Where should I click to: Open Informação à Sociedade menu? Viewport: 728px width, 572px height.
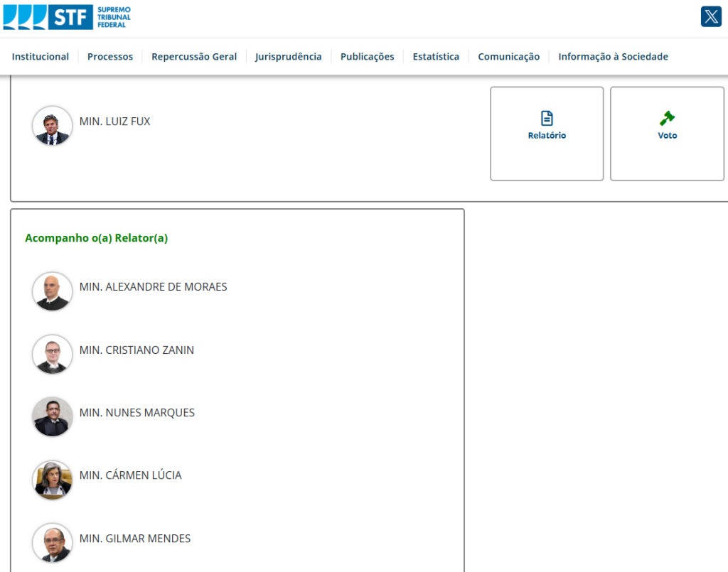click(613, 57)
